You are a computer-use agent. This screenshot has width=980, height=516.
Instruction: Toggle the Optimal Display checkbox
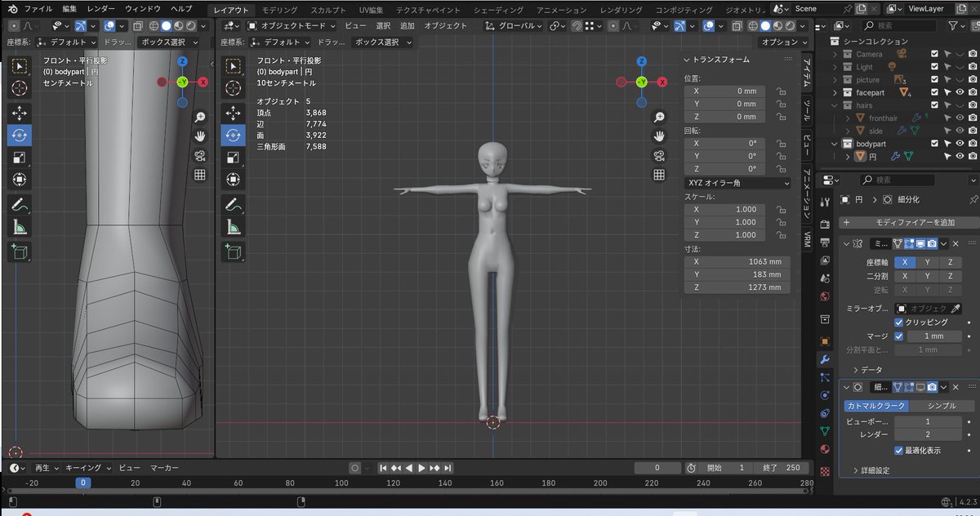(x=899, y=450)
